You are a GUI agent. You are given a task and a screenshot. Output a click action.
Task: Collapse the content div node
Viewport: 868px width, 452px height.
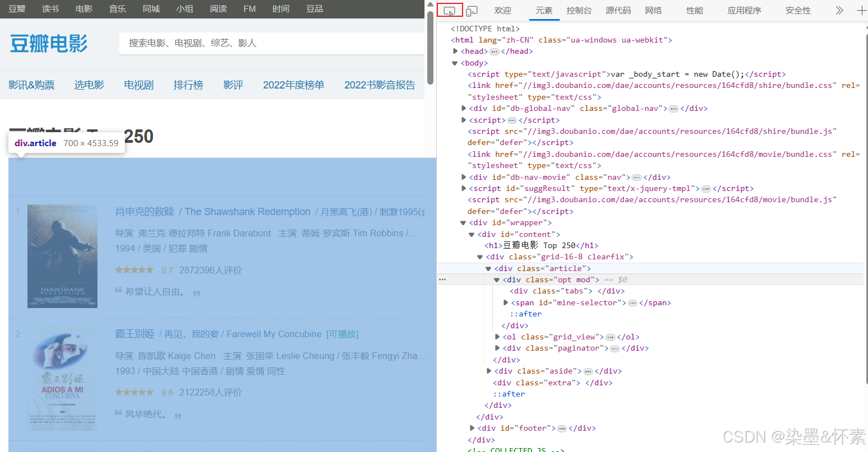coord(472,234)
